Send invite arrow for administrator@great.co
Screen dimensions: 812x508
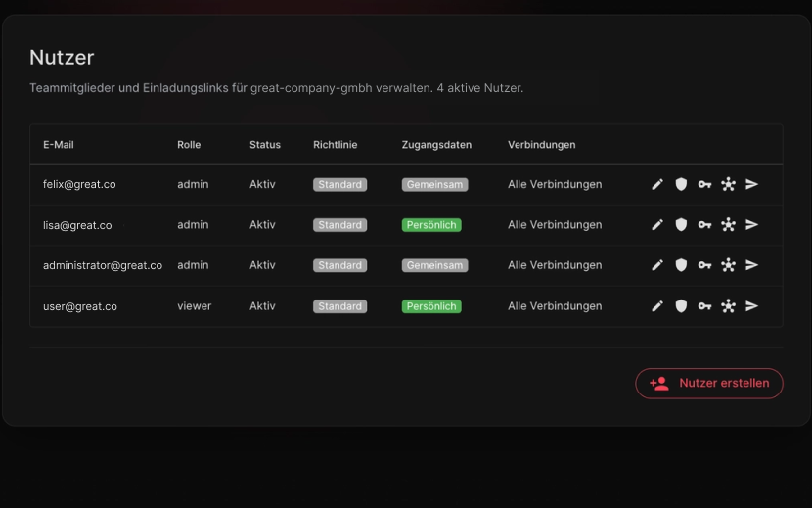pos(752,265)
